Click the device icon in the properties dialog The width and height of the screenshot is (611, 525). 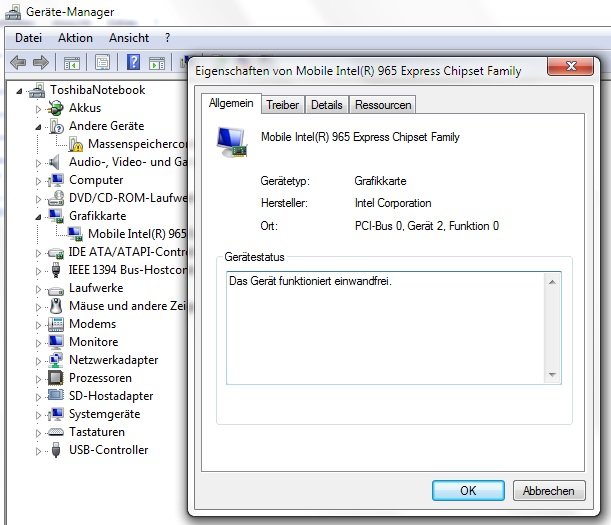tap(232, 142)
